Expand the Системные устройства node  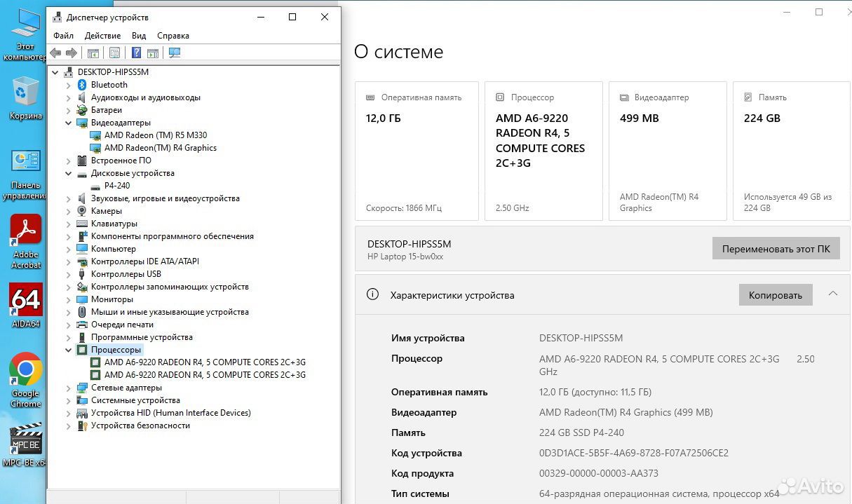coord(68,400)
